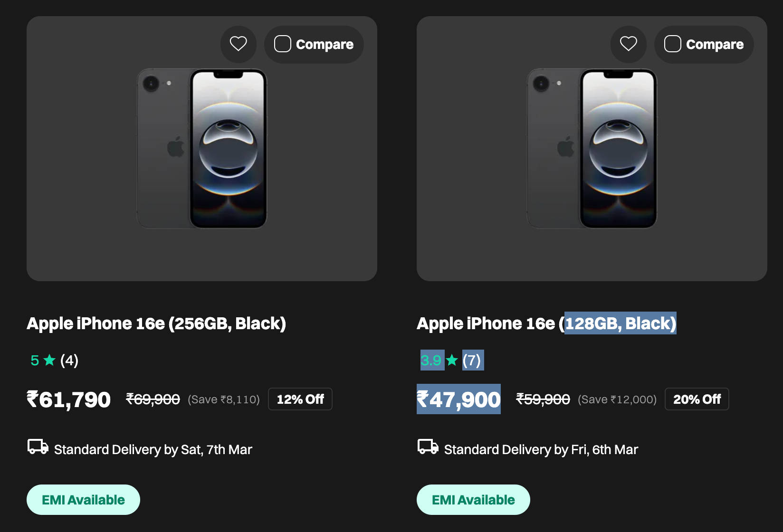Click the 5 star rating icon

[49, 360]
